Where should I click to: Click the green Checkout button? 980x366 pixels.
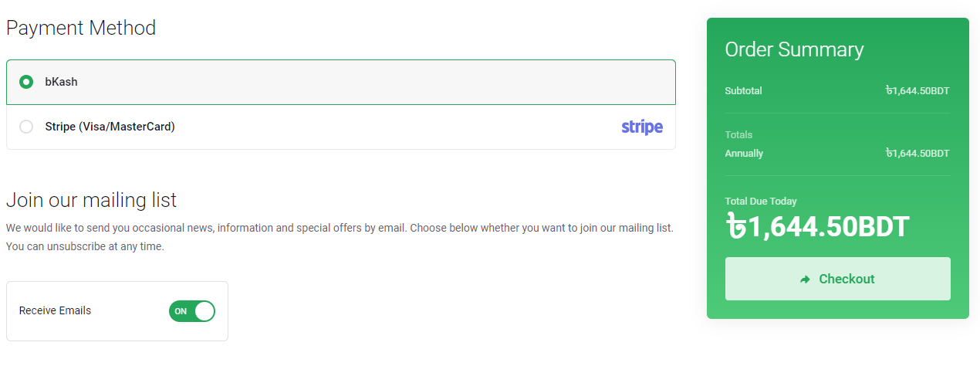click(x=838, y=279)
